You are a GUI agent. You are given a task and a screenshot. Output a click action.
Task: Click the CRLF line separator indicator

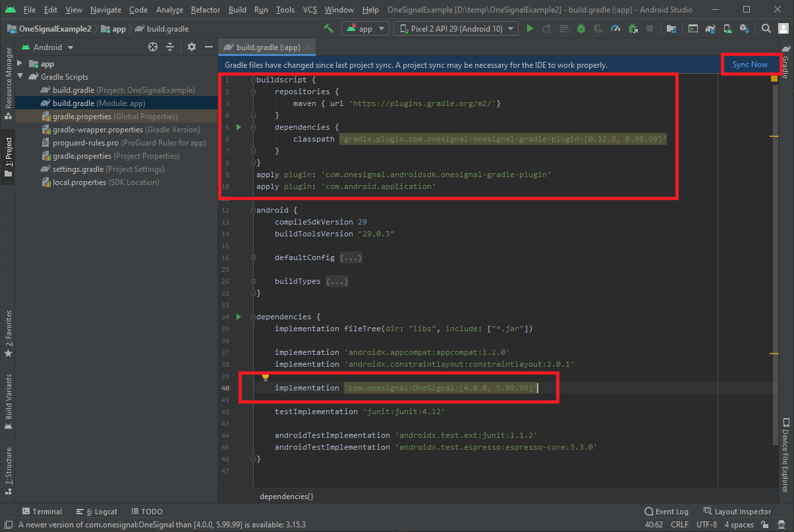(x=679, y=525)
